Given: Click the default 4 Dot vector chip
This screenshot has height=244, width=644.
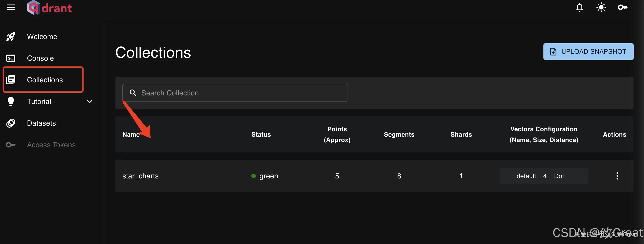Looking at the screenshot, I should point(544,176).
